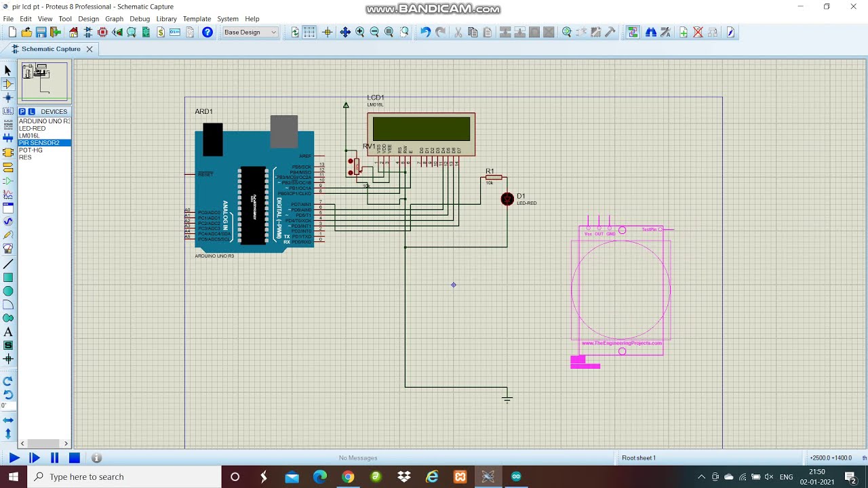Select ARDUINO UNO R3 device
868x488 pixels.
(x=43, y=121)
